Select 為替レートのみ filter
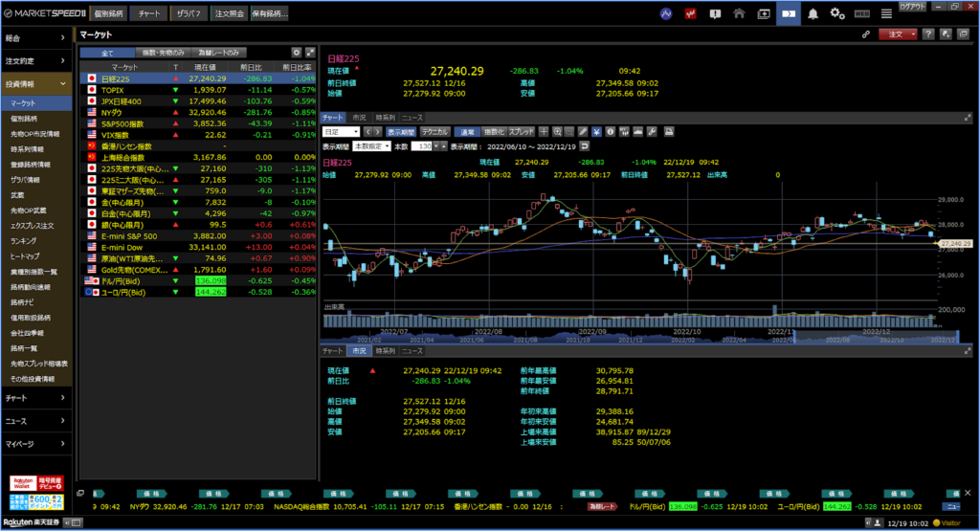The image size is (980, 531). pyautogui.click(x=219, y=53)
